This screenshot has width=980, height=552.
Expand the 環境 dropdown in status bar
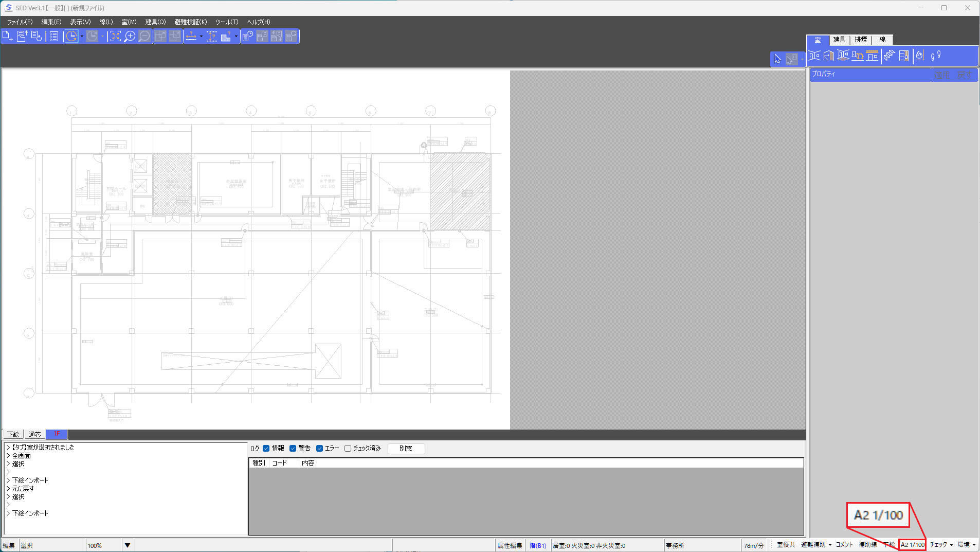point(966,545)
